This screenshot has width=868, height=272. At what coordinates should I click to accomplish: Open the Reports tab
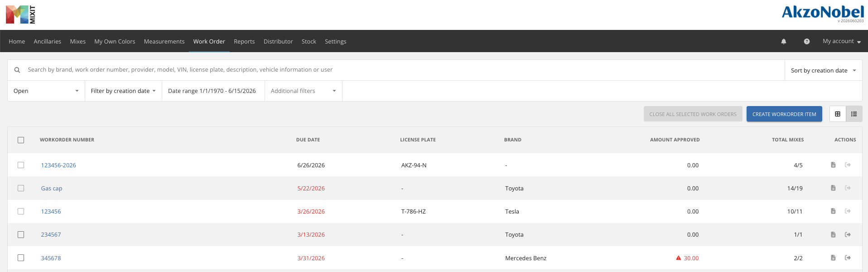click(244, 41)
